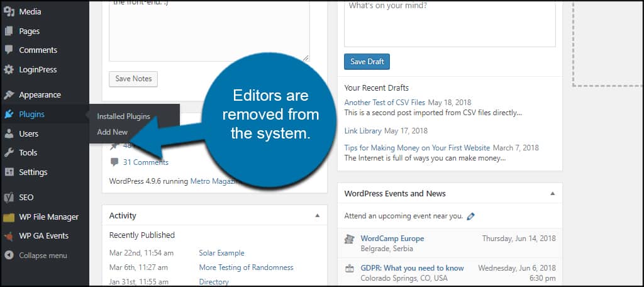
Task: Click the Save Draft button
Action: [367, 62]
